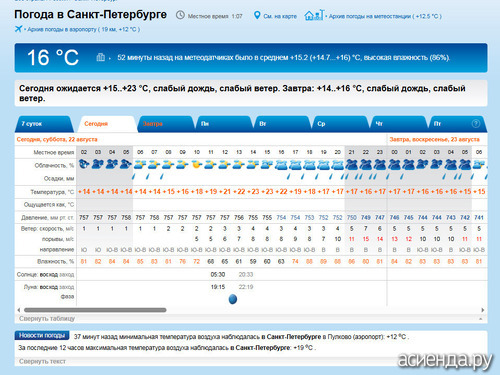The height and width of the screenshot is (375, 500).
Task: Open the Пн forecast tab
Action: point(223,124)
